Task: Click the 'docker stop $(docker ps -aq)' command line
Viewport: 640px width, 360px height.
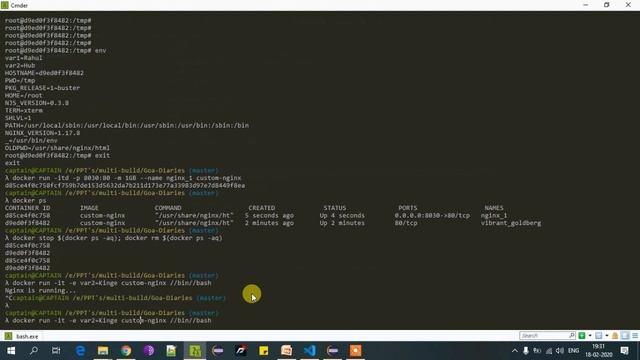Action: 113,238
